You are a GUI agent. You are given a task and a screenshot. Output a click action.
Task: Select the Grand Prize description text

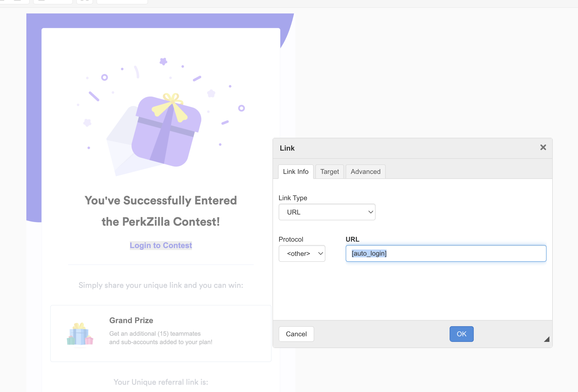click(x=161, y=338)
